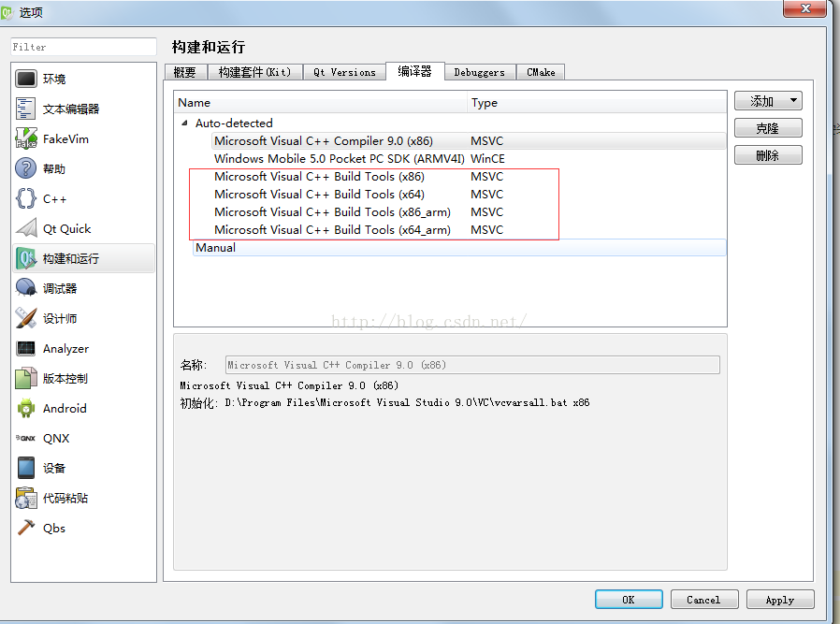
Task: Switch to the 构建套件(Kit) tab
Action: (254, 72)
